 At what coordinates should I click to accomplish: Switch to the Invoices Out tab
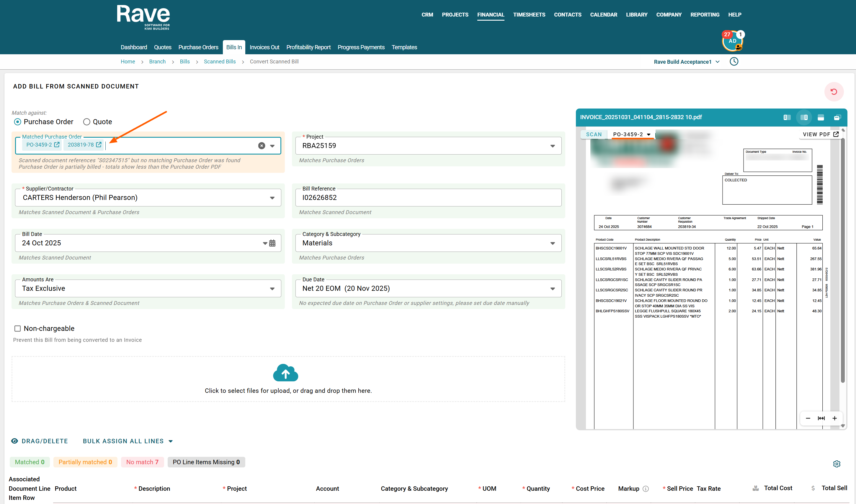(264, 47)
